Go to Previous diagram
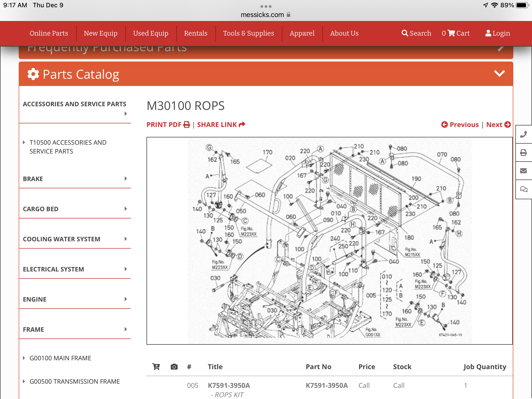 point(460,125)
